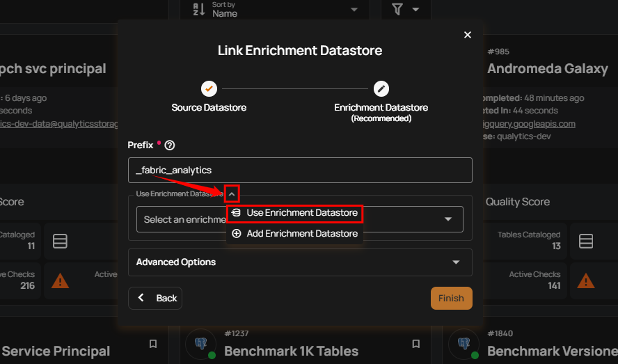This screenshot has width=618, height=364.
Task: Click the Active Checks 141 value
Action: click(x=554, y=285)
